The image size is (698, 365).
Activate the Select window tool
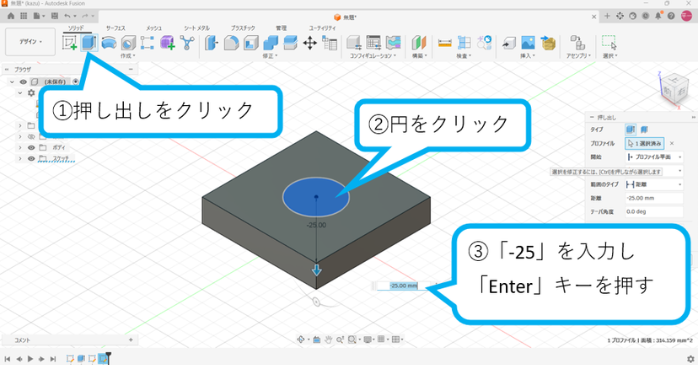[x=609, y=43]
